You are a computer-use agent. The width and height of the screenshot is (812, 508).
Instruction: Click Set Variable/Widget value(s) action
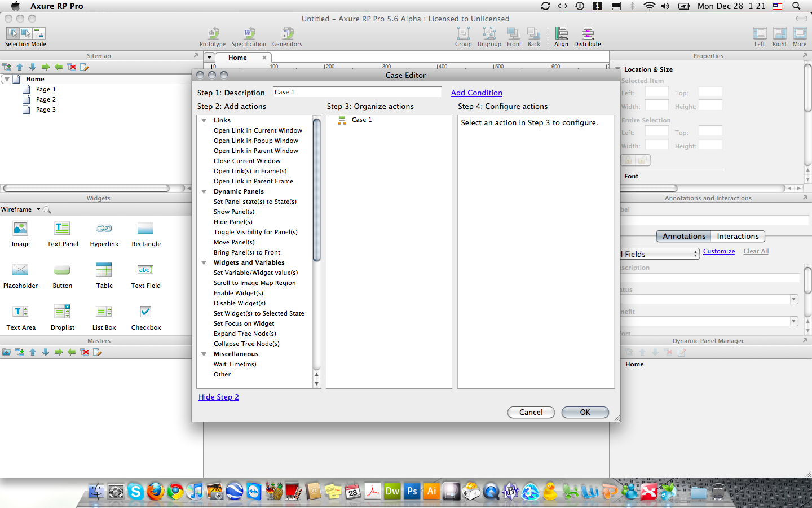(x=255, y=273)
